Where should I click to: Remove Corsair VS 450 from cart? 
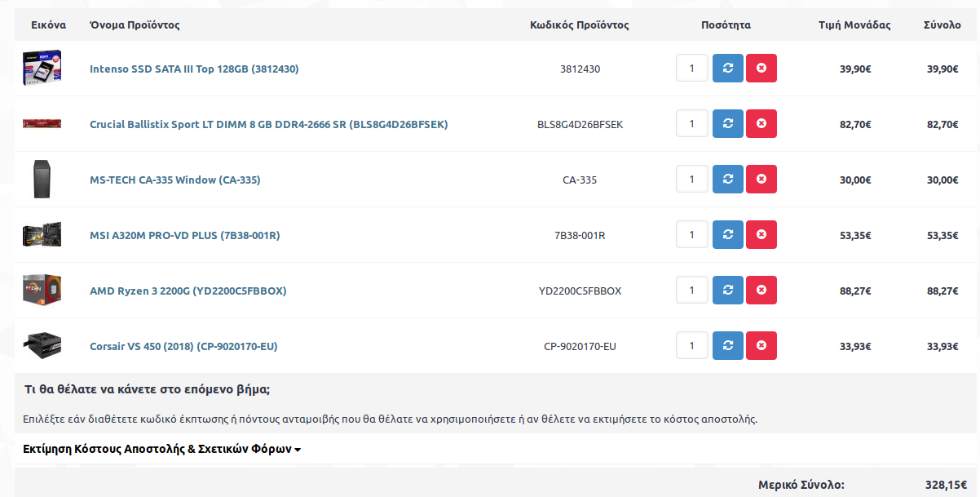pyautogui.click(x=761, y=346)
